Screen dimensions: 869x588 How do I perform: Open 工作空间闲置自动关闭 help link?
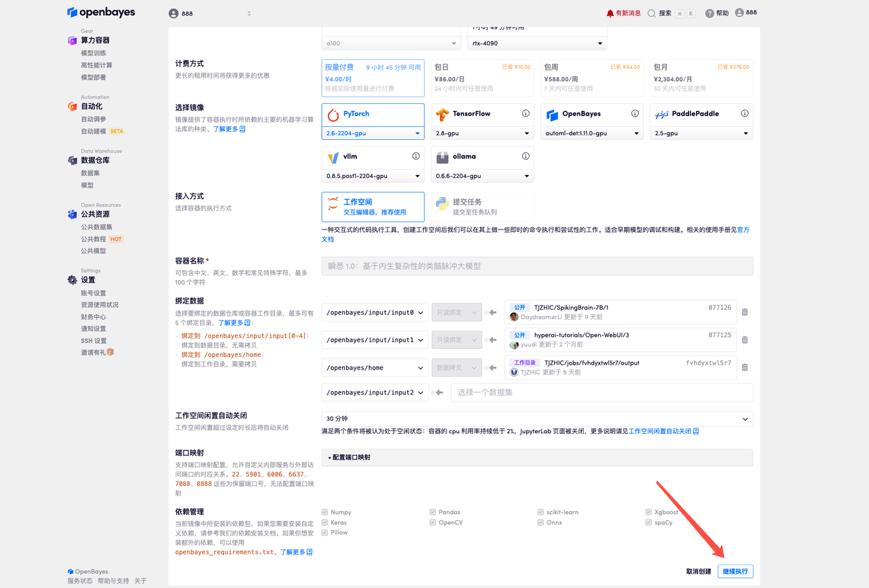pos(663,431)
